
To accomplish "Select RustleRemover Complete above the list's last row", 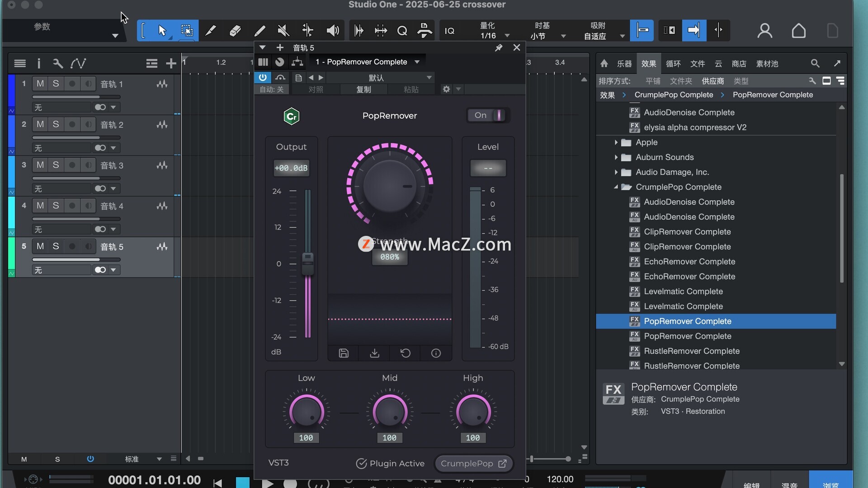I will [692, 351].
